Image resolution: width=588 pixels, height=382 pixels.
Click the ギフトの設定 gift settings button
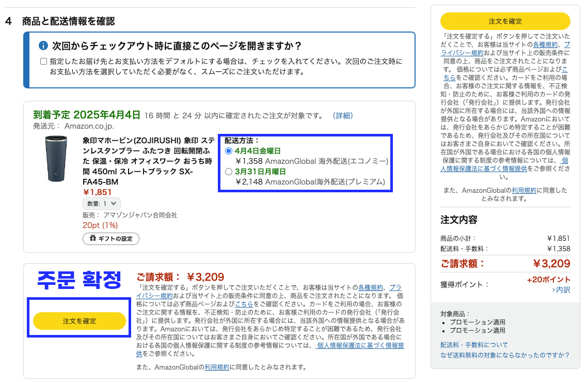click(x=111, y=238)
